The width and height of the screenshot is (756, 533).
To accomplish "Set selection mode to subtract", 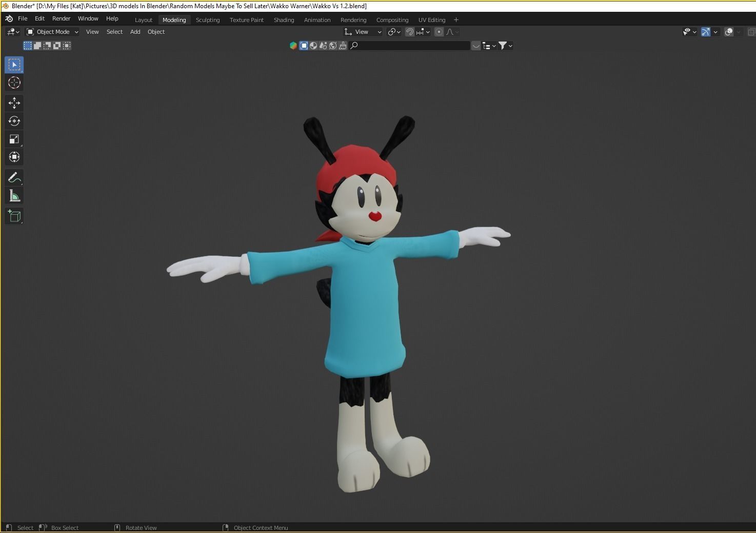I will click(x=47, y=46).
